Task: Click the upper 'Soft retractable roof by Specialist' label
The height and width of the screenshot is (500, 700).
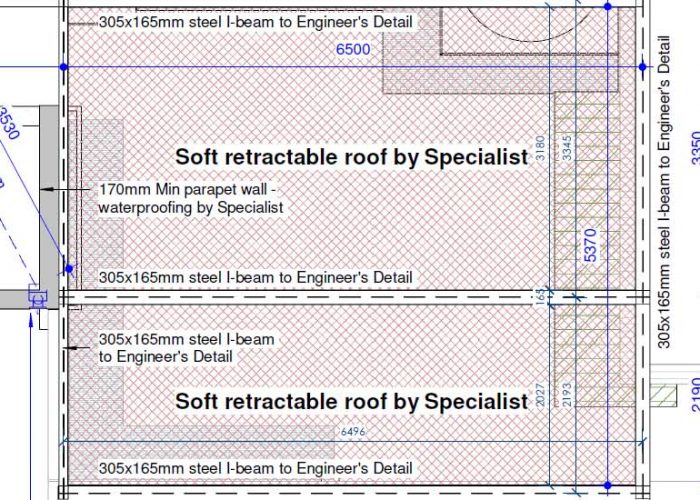Action: [x=352, y=157]
